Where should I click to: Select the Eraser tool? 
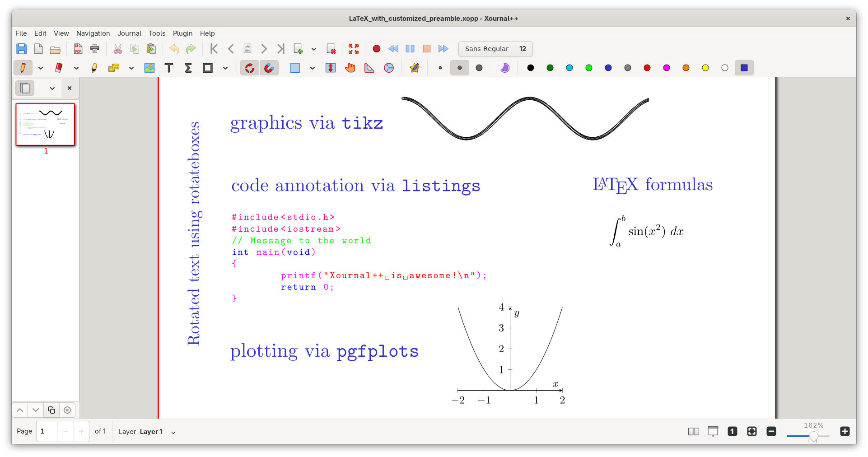pos(58,68)
